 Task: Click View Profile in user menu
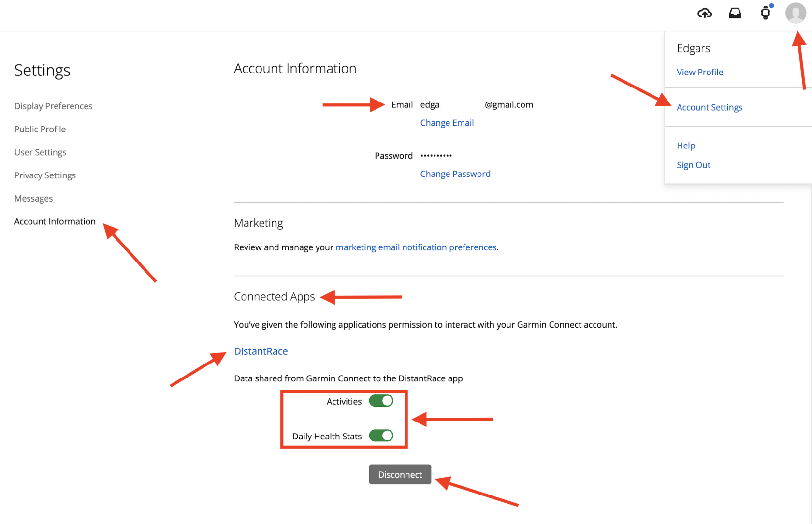pos(700,72)
